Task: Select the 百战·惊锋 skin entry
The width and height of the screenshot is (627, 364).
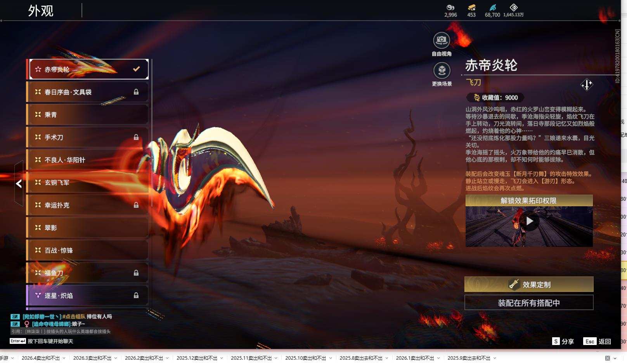Action: click(x=88, y=250)
